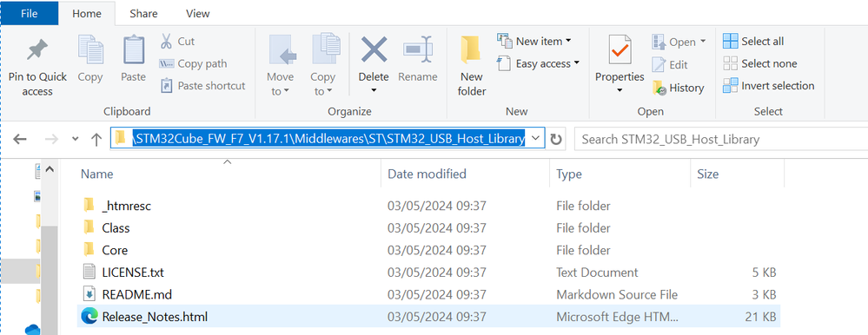Screen dimensions: 868x335
Task: Click the Class folder icon
Action: point(89,227)
